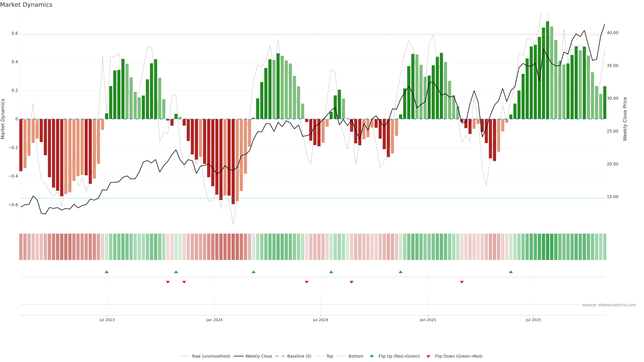Click the leftmost green flip-up marker near Jul 2023
The width and height of the screenshot is (644, 362).
[x=106, y=272]
